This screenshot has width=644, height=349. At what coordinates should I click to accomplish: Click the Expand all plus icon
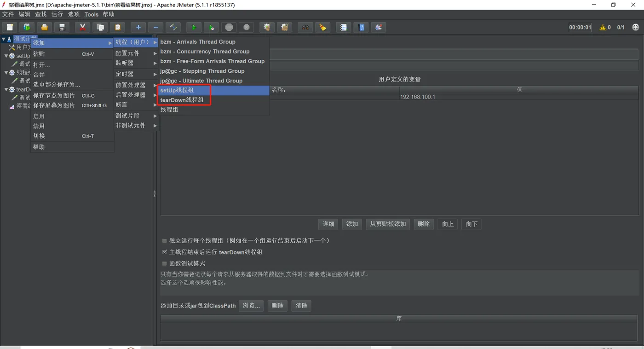coord(138,27)
